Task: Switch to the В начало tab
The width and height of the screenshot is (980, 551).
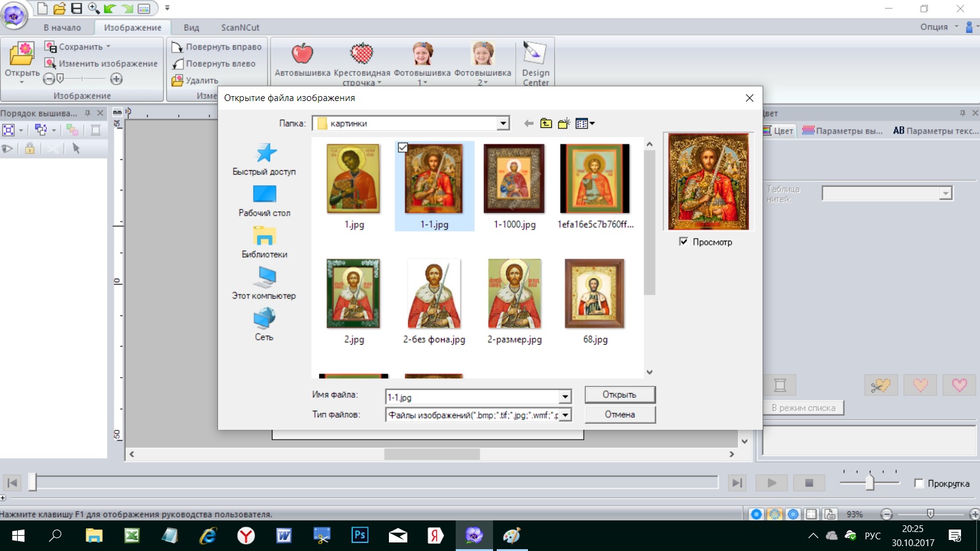Action: coord(62,28)
